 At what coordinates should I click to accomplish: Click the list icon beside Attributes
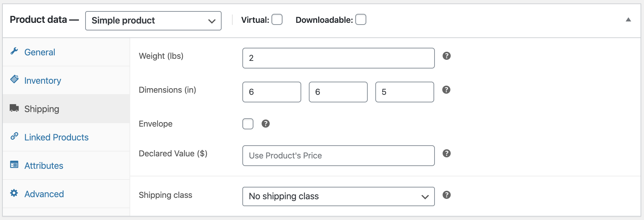pyautogui.click(x=14, y=164)
